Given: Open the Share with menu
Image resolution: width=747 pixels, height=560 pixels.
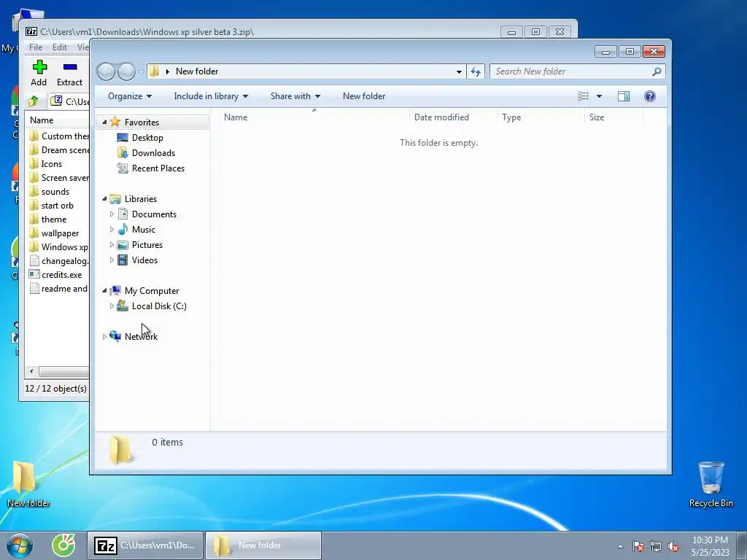Looking at the screenshot, I should click(x=295, y=96).
